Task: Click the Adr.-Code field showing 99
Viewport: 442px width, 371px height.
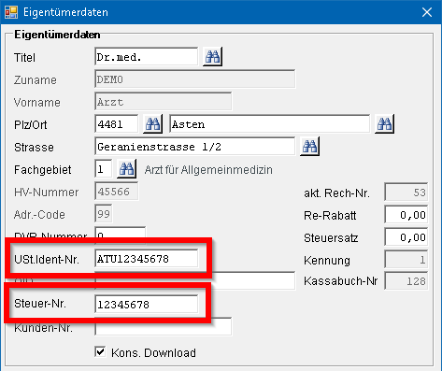Action: pyautogui.click(x=103, y=214)
